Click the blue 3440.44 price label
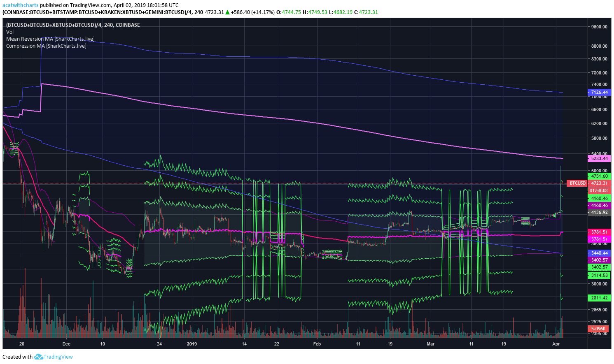 click(599, 253)
